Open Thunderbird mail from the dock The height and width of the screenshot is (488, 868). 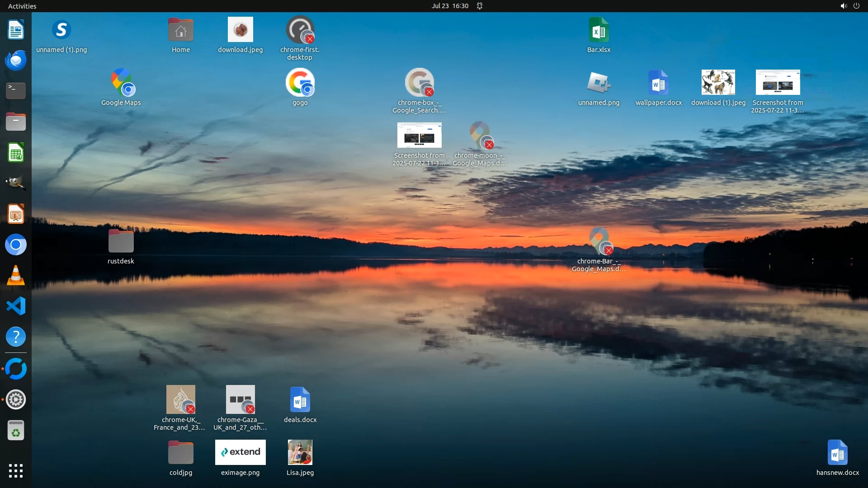[x=16, y=60]
